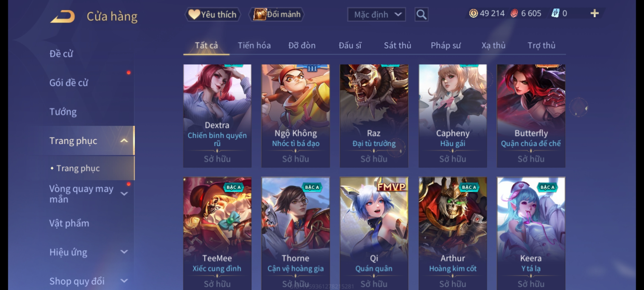This screenshot has width=644, height=290.
Task: Select the Sát thủ tab
Action: tap(397, 45)
